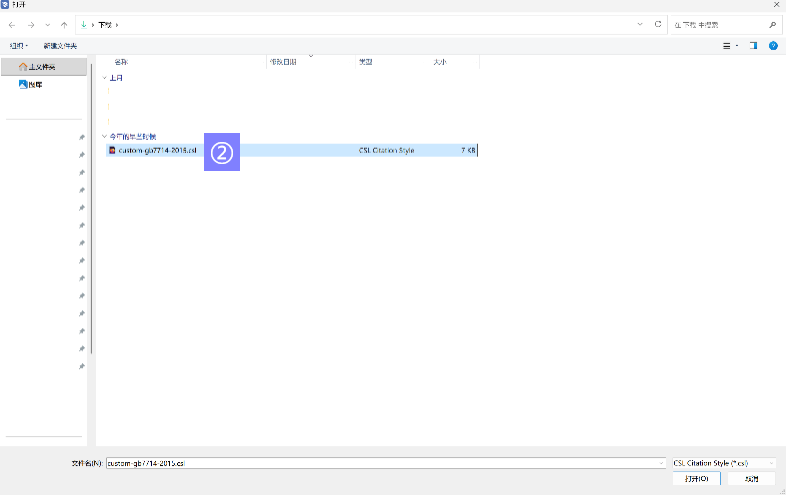Go up one folder level
Viewport: 786px width, 495px height.
[64, 23]
